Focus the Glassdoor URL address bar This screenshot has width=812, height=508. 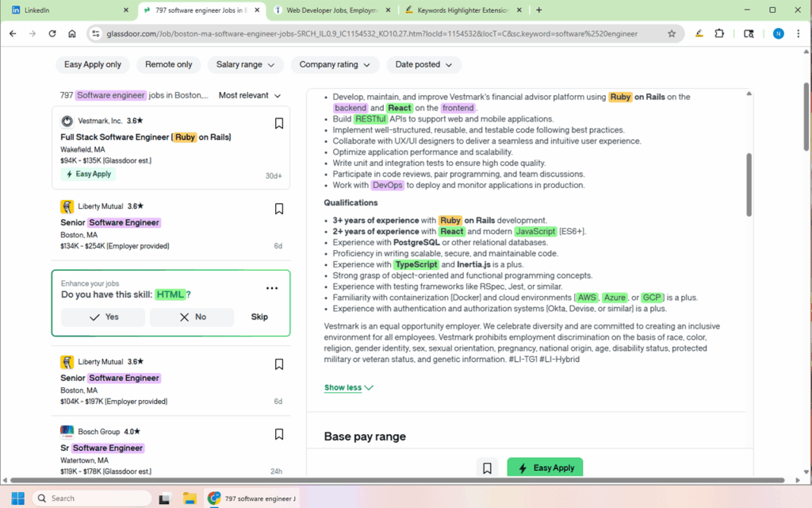tap(372, 33)
